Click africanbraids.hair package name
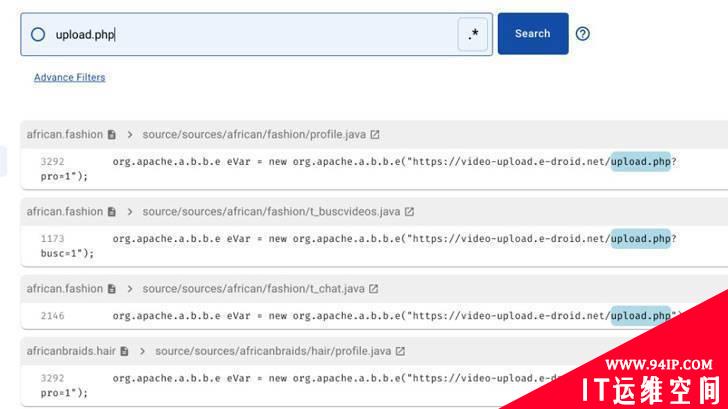Image resolution: width=728 pixels, height=409 pixels. (x=71, y=351)
